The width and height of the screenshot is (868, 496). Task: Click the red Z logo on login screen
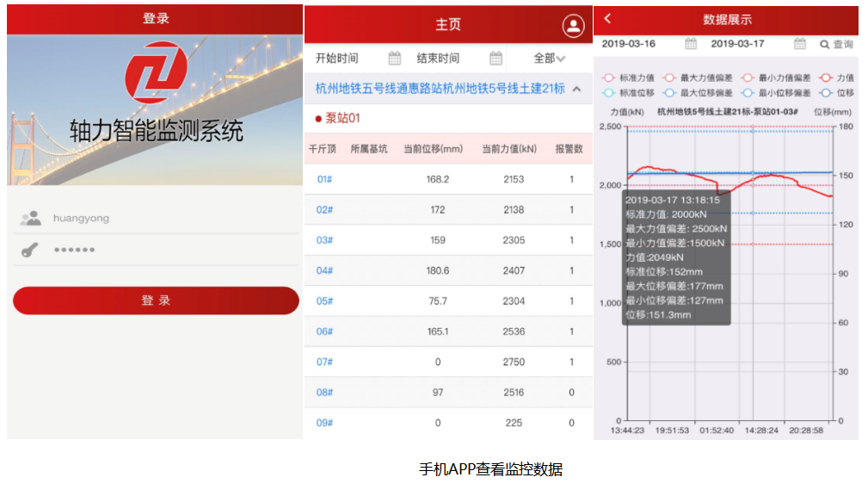(156, 72)
